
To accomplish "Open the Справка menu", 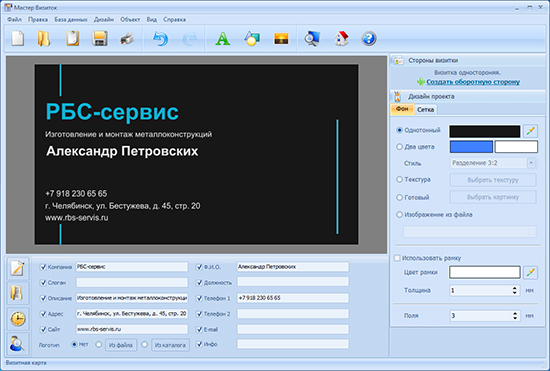I will (174, 19).
